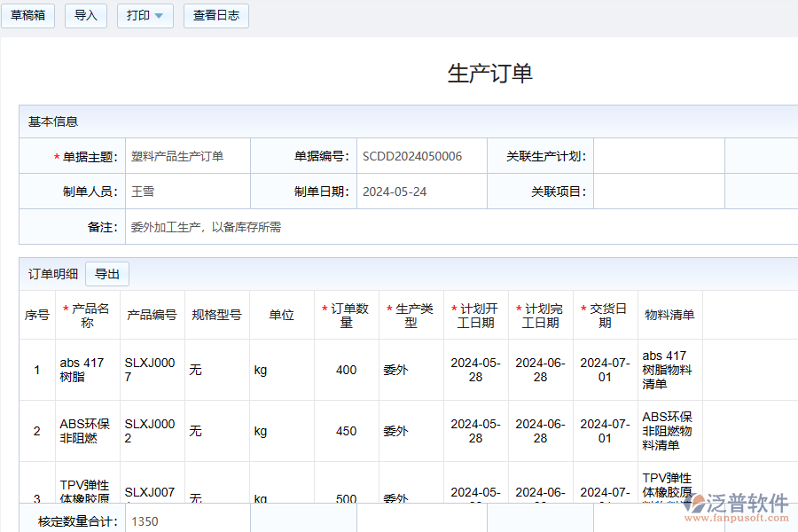Click the 导出 export button in 订单明细
Screen dimensions: 798x532
click(x=107, y=274)
